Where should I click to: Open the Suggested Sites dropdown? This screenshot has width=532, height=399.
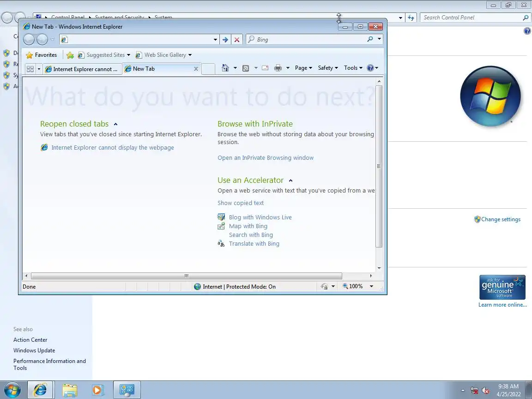pyautogui.click(x=128, y=55)
